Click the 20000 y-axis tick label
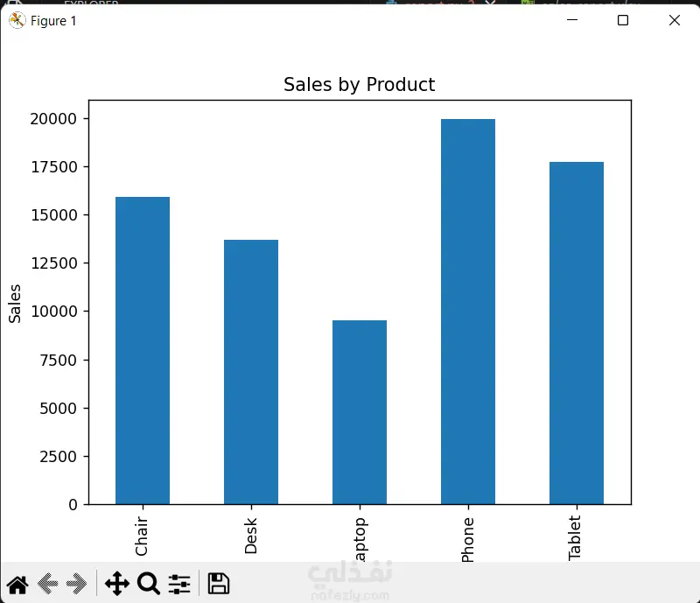Image resolution: width=700 pixels, height=603 pixels. [52, 119]
